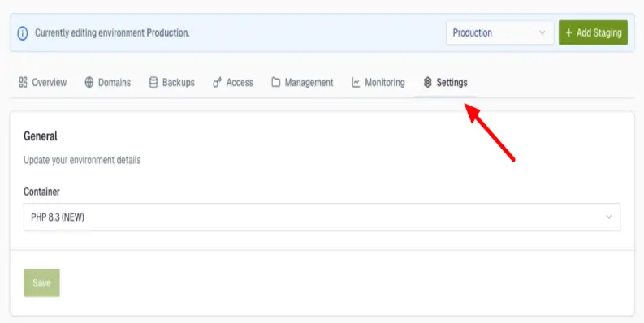644x323 pixels.
Task: Open the Production environment dropdown
Action: click(499, 32)
